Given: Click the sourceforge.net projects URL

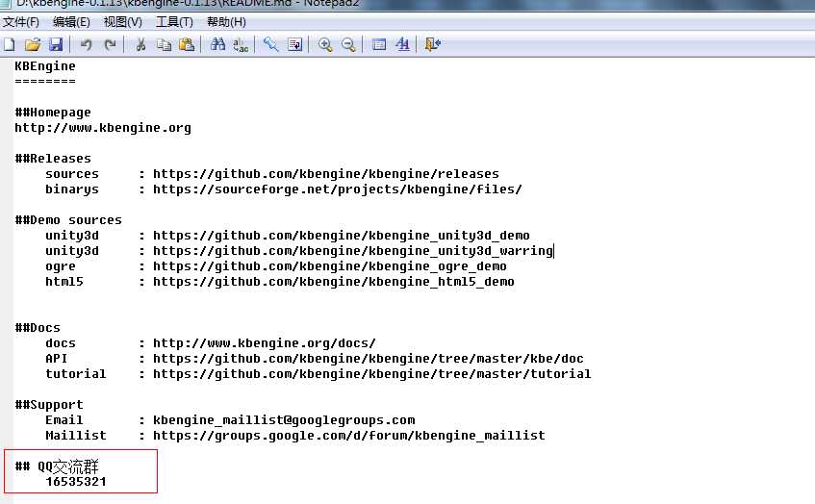Looking at the screenshot, I should click(x=338, y=189).
